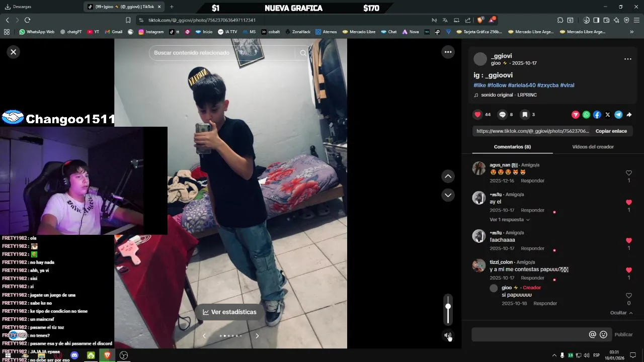Click Publicar to post the comment

pyautogui.click(x=623, y=335)
